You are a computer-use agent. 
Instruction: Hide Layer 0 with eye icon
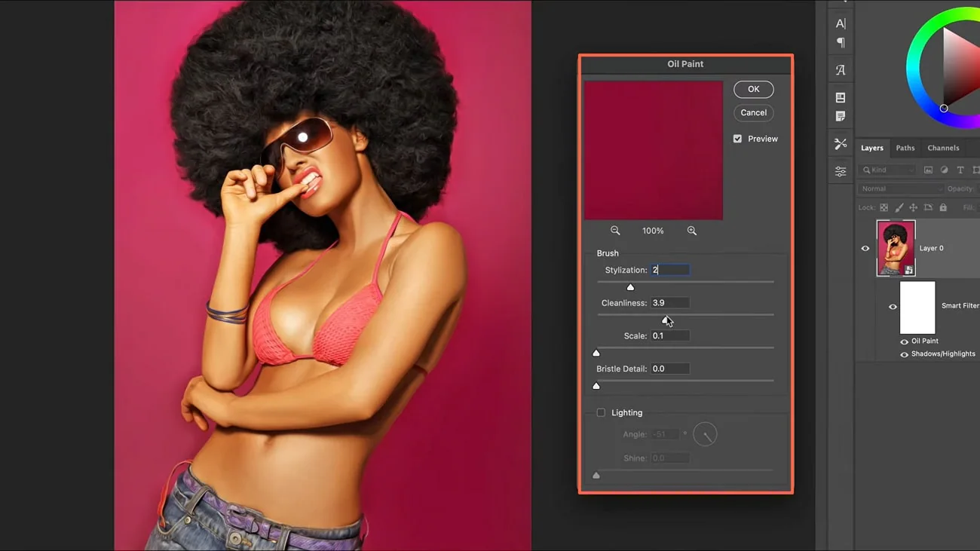(865, 248)
